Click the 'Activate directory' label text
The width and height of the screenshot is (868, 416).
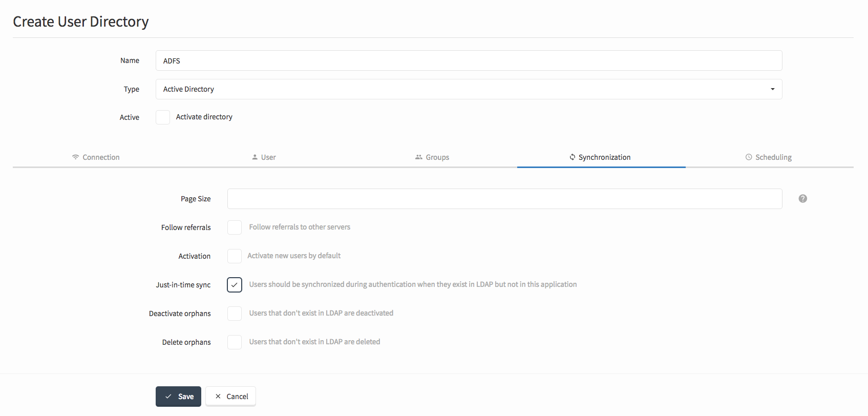(204, 117)
